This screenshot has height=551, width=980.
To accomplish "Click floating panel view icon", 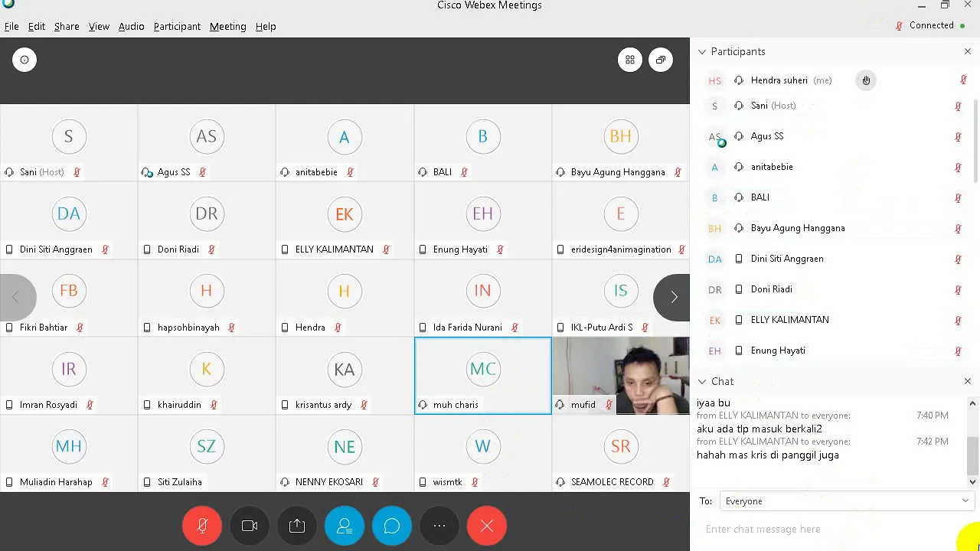I will point(661,60).
